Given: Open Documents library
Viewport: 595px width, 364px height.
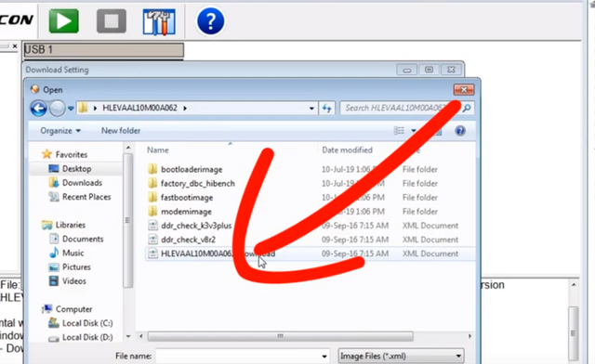Looking at the screenshot, I should [x=83, y=239].
